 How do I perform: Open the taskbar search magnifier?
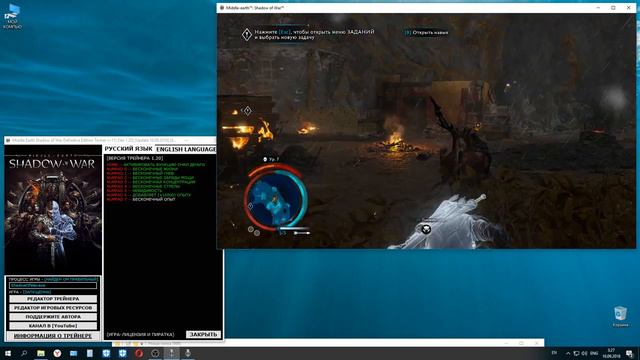(24, 353)
